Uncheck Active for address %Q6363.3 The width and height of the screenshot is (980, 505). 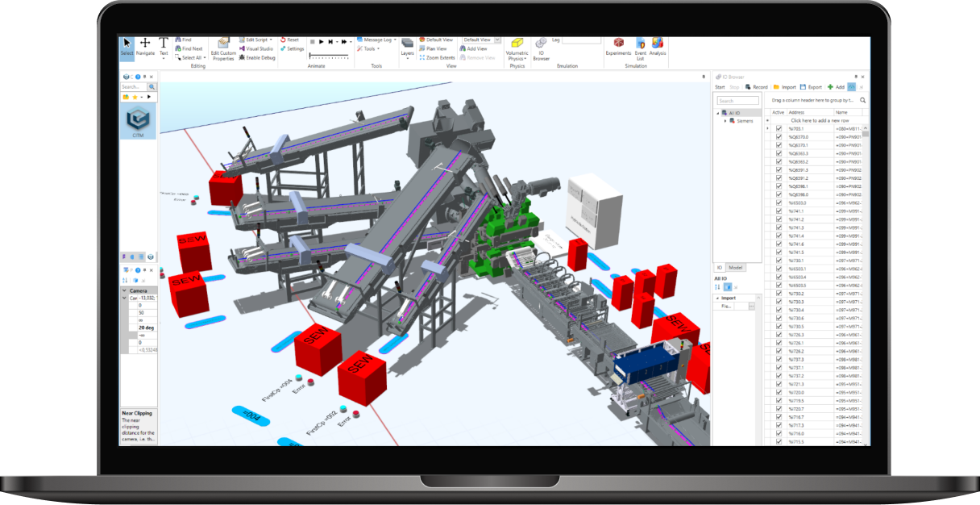click(x=779, y=153)
